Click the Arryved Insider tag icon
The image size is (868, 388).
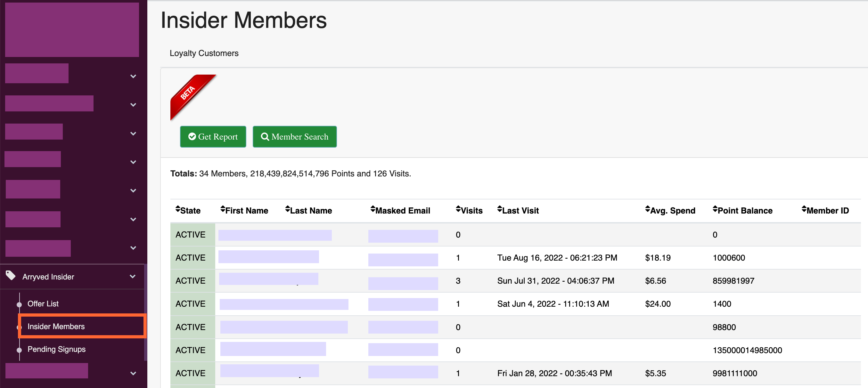tap(11, 276)
